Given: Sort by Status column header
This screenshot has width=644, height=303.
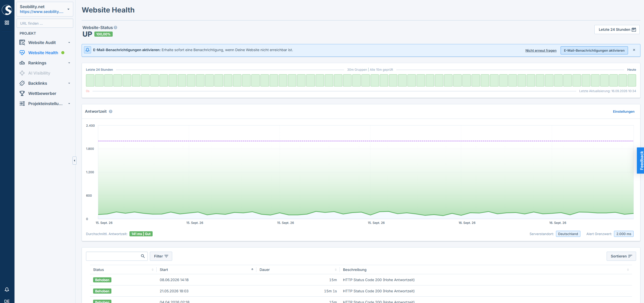Looking at the screenshot, I should pyautogui.click(x=123, y=270).
